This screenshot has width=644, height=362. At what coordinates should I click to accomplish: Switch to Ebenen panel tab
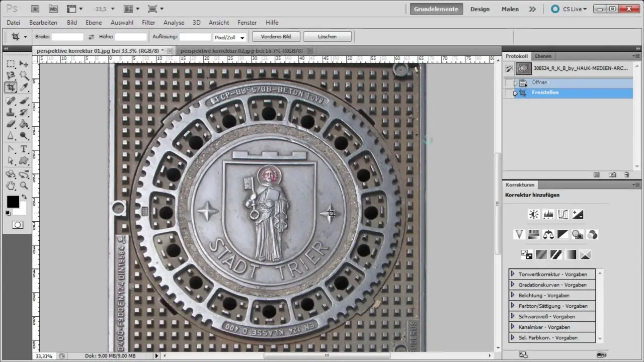(543, 56)
